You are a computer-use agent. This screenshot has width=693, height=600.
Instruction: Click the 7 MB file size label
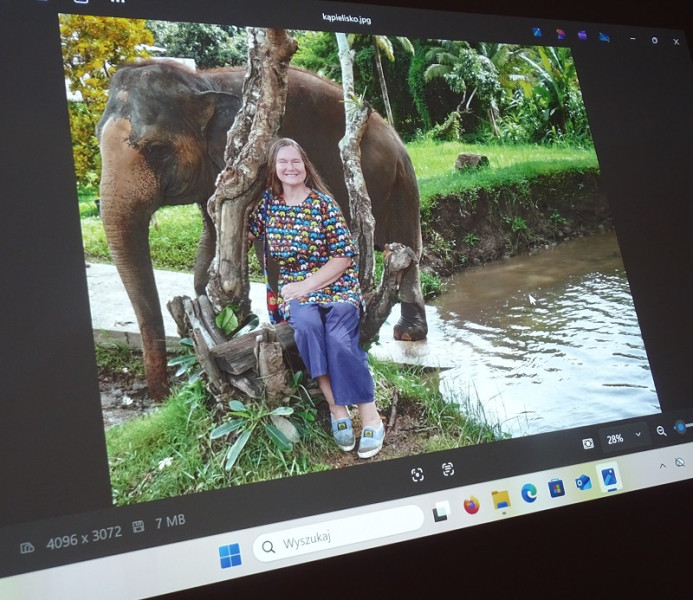[168, 521]
